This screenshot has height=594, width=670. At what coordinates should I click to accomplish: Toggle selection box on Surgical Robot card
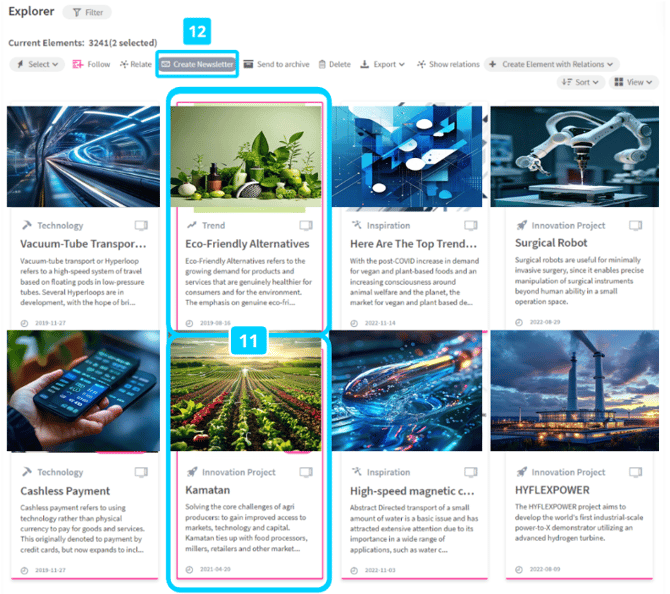point(635,225)
